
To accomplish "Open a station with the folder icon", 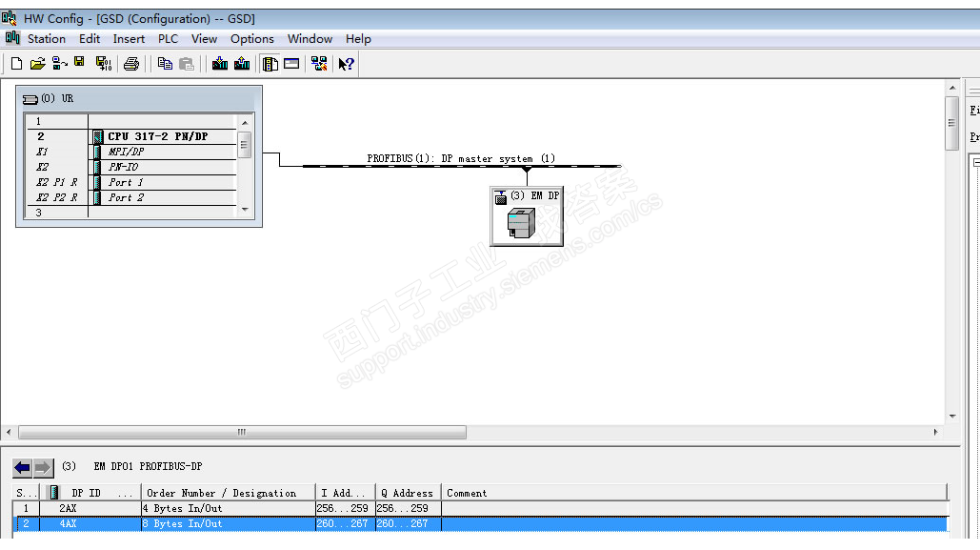I will 37,63.
